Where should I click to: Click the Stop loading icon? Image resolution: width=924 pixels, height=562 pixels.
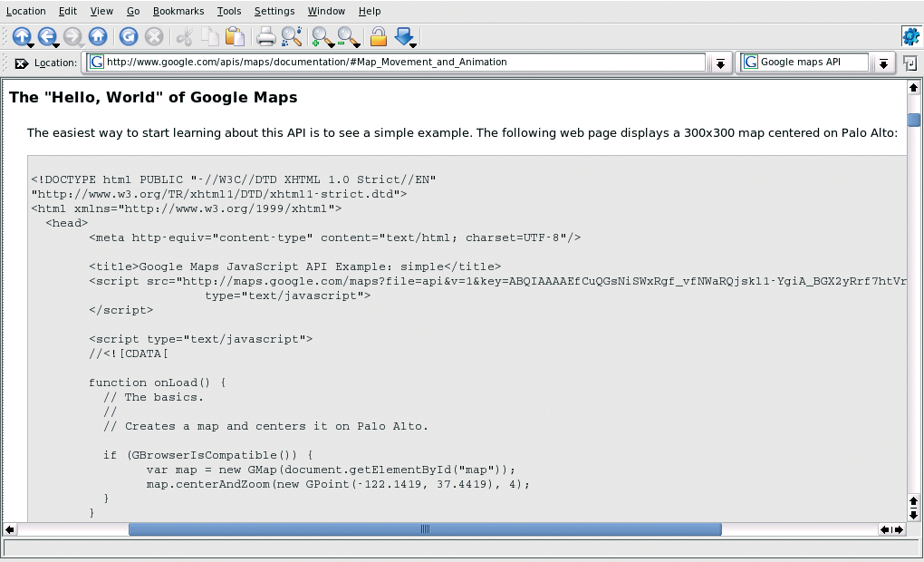click(154, 36)
